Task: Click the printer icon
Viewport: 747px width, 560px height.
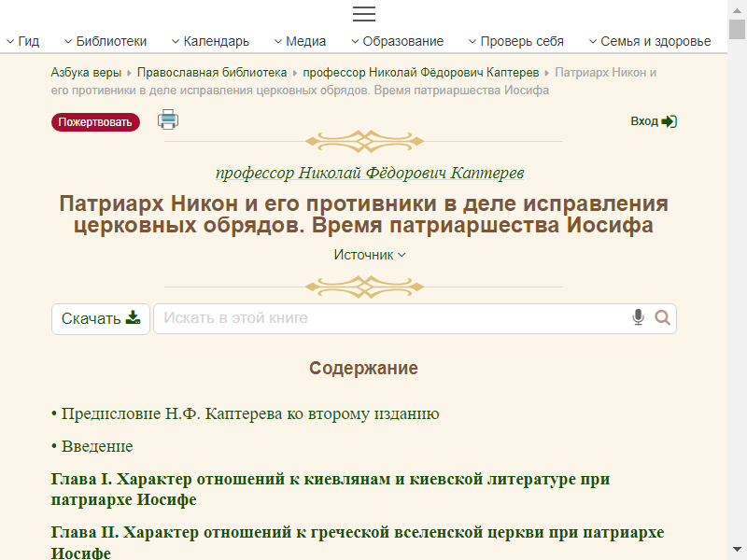Action: click(168, 119)
